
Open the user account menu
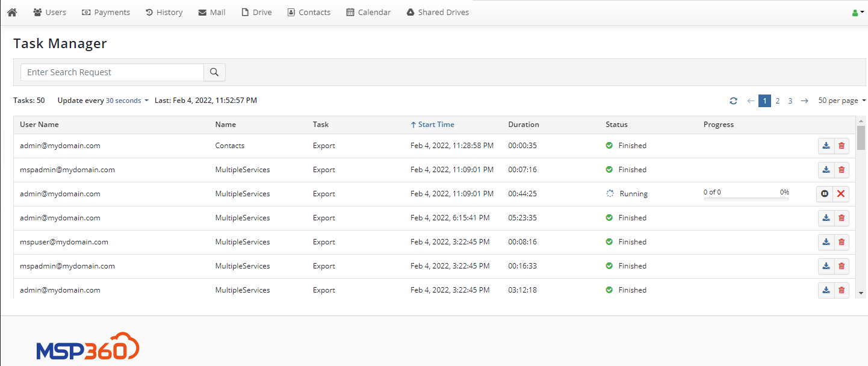tap(858, 13)
